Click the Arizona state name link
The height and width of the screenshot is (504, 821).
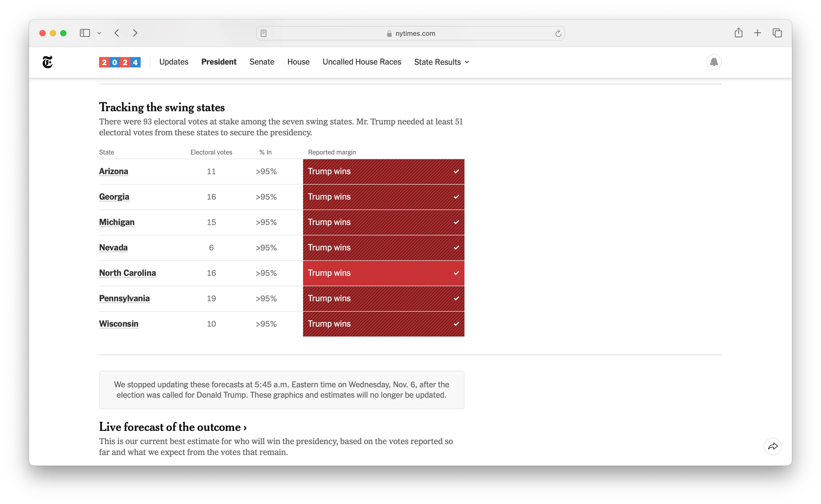(113, 171)
